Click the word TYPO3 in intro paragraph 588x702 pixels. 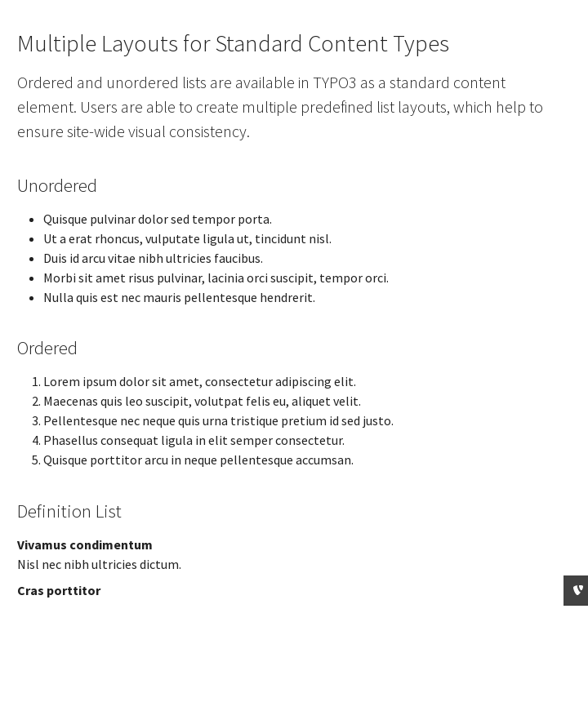point(334,82)
